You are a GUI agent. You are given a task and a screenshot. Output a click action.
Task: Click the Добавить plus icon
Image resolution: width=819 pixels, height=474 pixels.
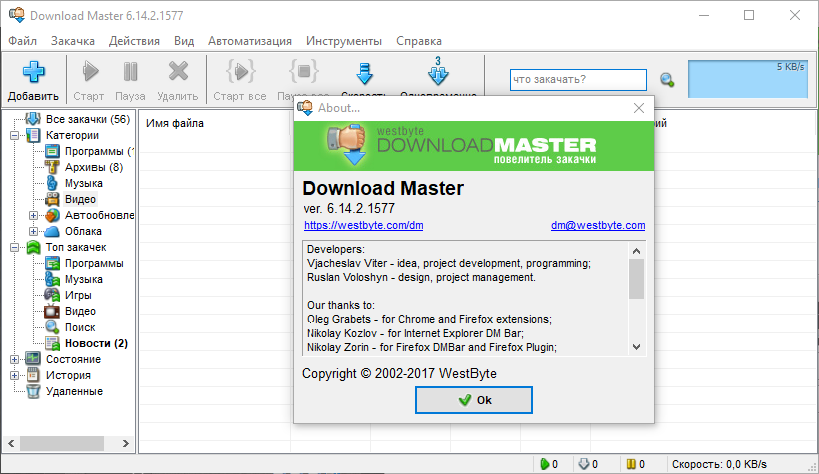click(33, 72)
